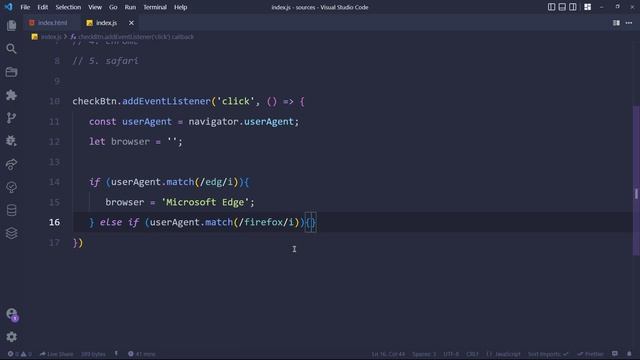This screenshot has width=640, height=360.
Task: Click the text 'Microsoft Edge' on line 15
Action: point(205,202)
